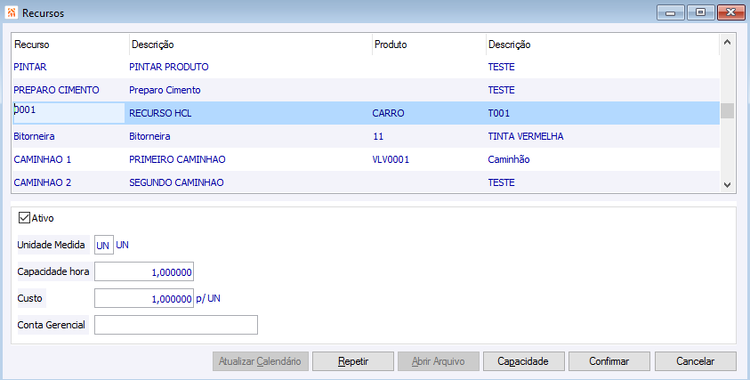
Task: Click the PRIMEIRO CAMINHAO description cell
Action: click(177, 159)
